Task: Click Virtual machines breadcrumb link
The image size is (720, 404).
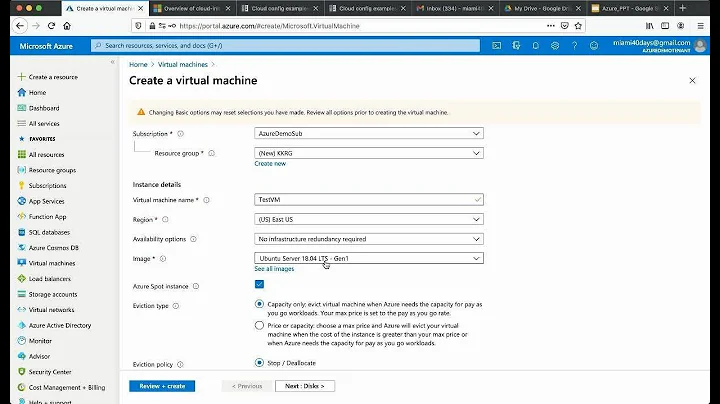Action: click(183, 64)
